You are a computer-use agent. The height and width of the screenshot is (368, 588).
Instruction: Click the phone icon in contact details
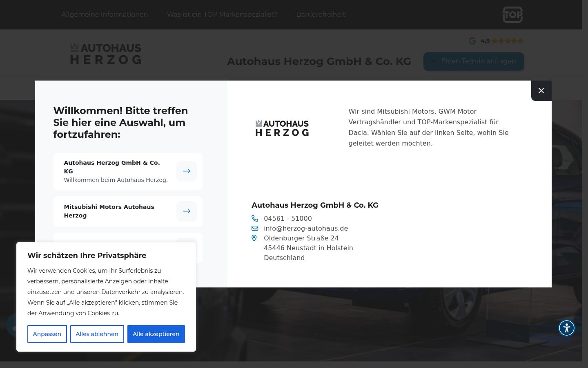[255, 218]
